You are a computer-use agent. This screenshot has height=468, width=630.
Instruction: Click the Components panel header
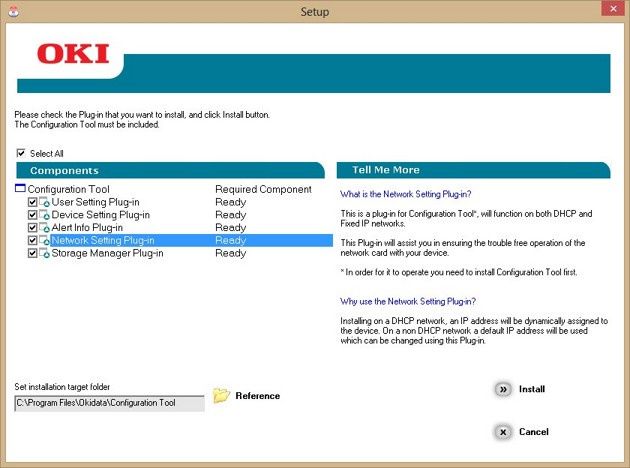tap(170, 170)
